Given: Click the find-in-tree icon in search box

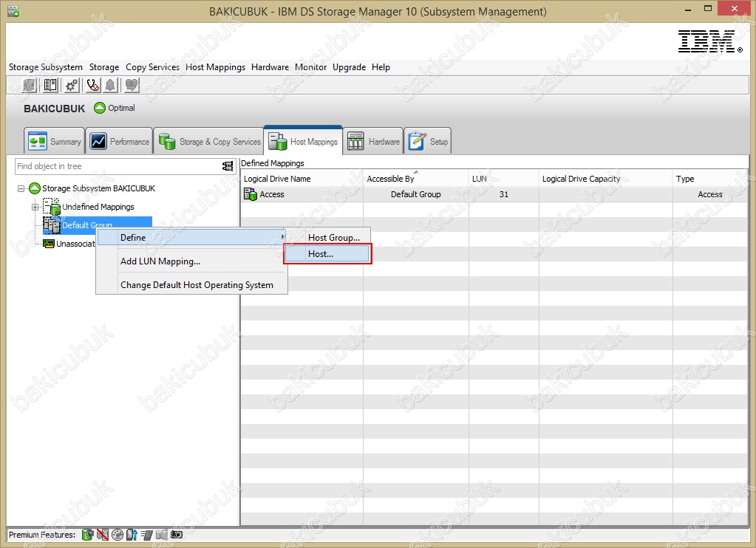Looking at the screenshot, I should [228, 166].
